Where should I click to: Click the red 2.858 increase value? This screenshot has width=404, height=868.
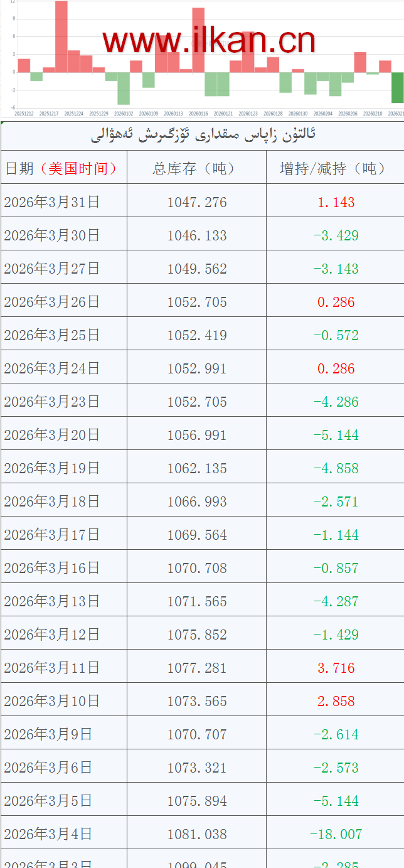[336, 701]
